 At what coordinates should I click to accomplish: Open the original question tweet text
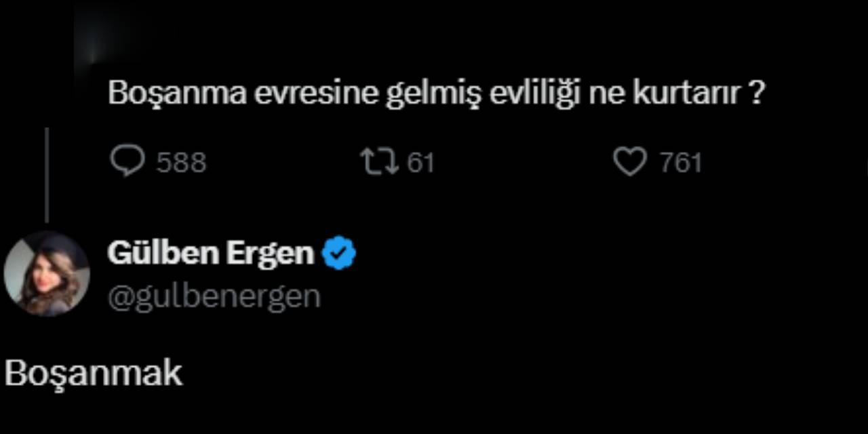[436, 94]
